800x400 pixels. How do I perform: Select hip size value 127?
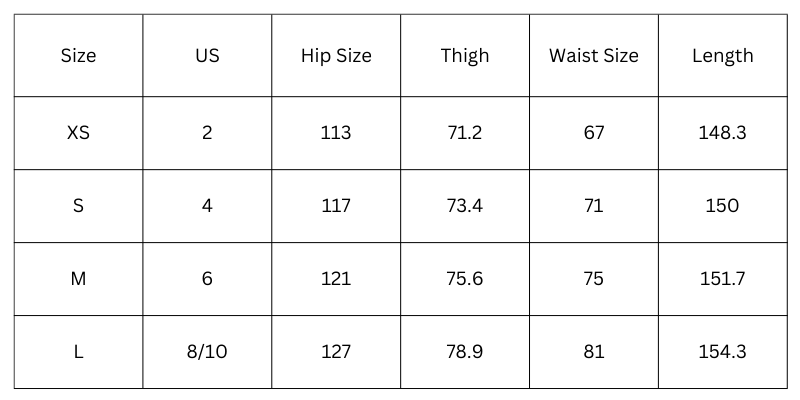point(336,352)
